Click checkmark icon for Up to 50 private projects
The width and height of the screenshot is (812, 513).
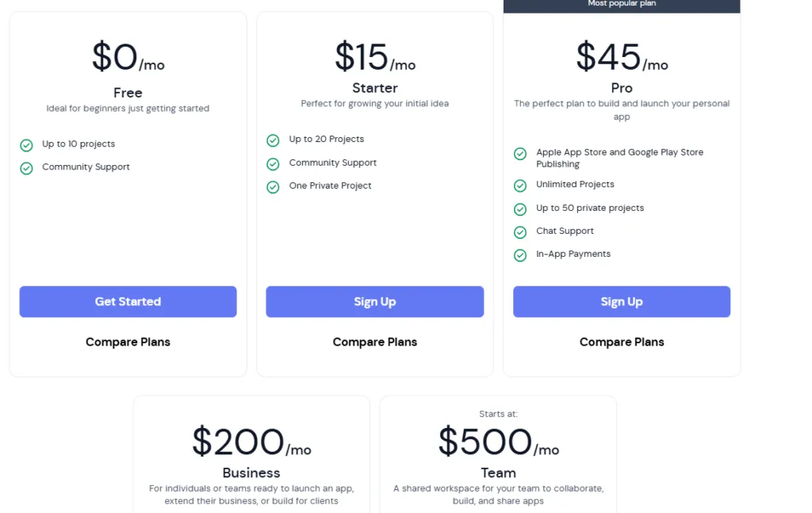[x=520, y=209]
